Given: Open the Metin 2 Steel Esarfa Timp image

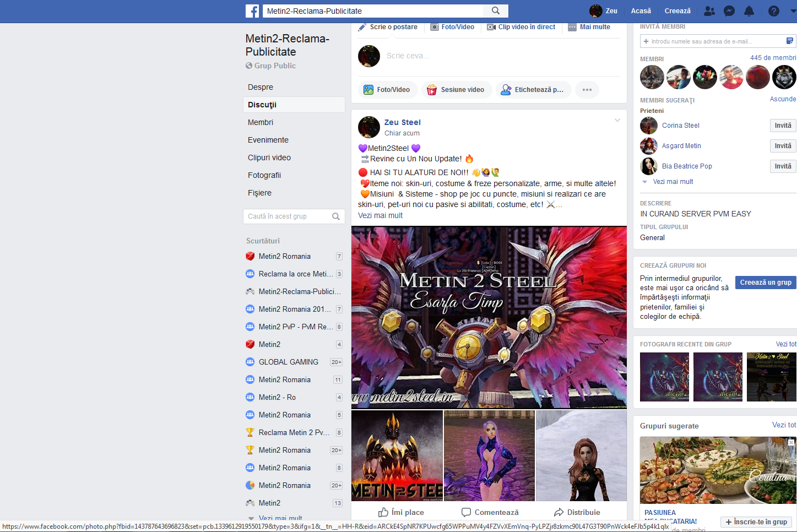Looking at the screenshot, I should point(489,317).
